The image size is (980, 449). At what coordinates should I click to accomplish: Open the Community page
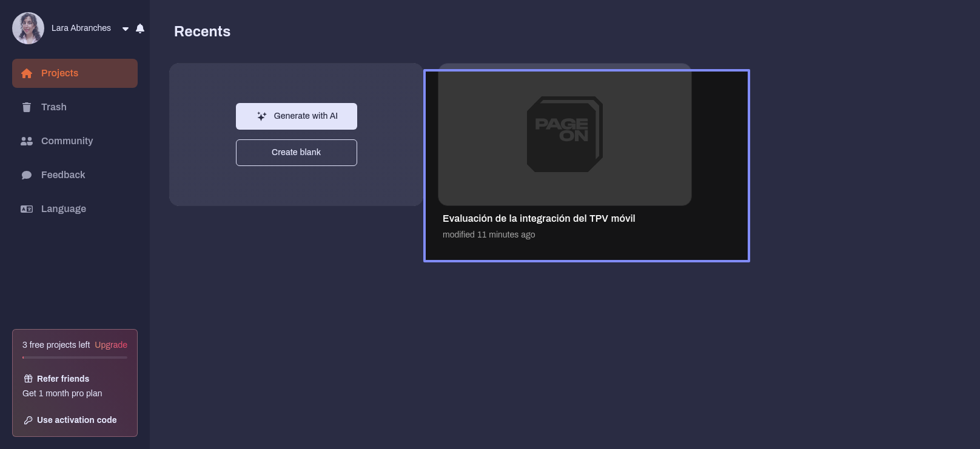[67, 141]
